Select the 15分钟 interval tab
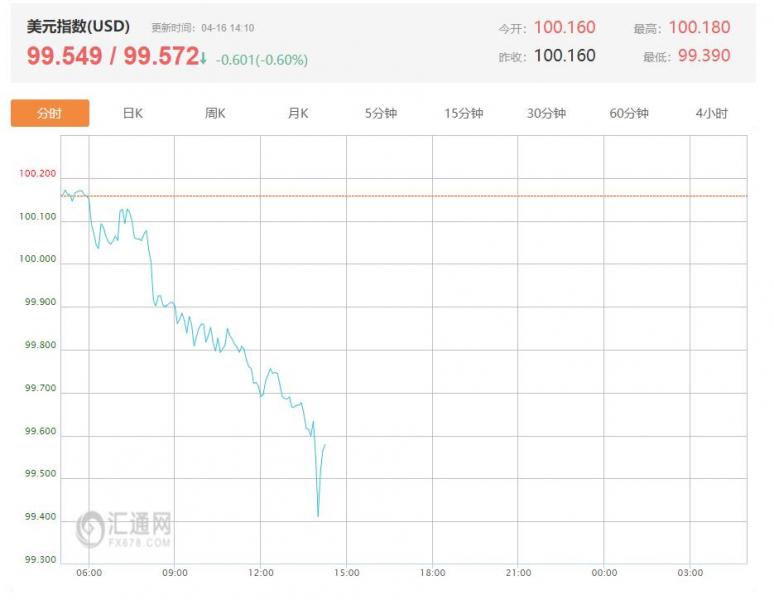Screen dimensions: 774x600 click(x=464, y=113)
